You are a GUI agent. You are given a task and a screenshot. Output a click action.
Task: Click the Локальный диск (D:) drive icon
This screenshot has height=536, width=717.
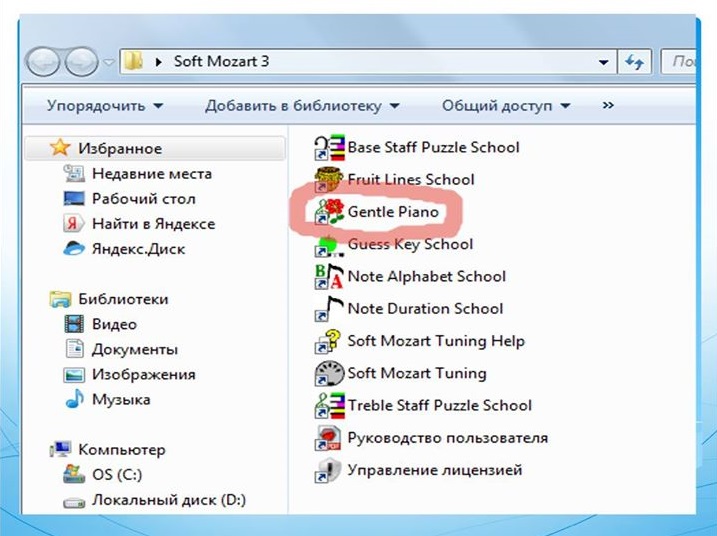[74, 502]
